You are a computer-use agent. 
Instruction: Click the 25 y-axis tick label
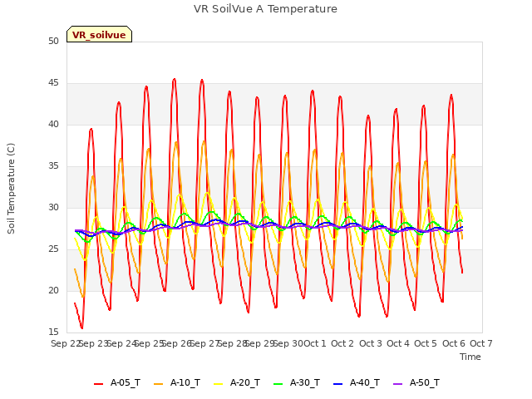click(53, 249)
